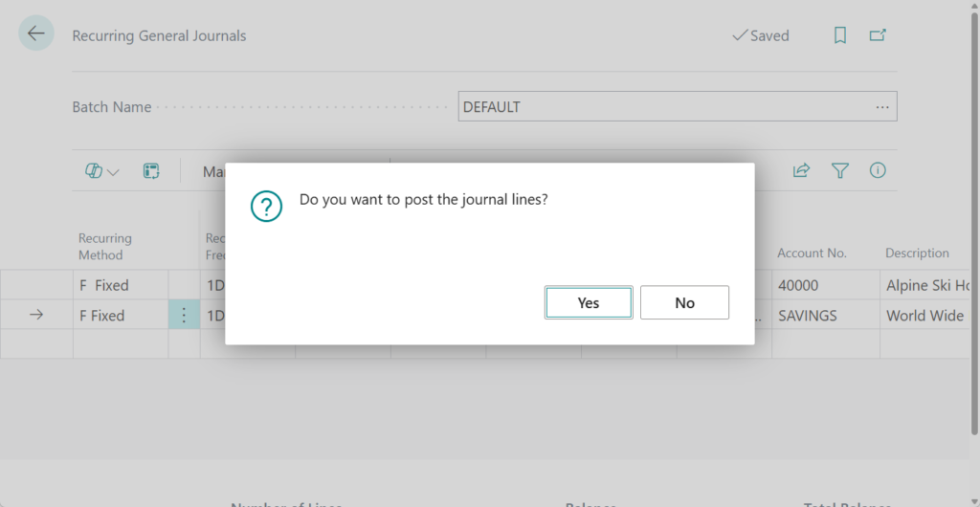Select the 40000 account number cell
Viewport: 980px width, 507px height.
click(x=798, y=285)
